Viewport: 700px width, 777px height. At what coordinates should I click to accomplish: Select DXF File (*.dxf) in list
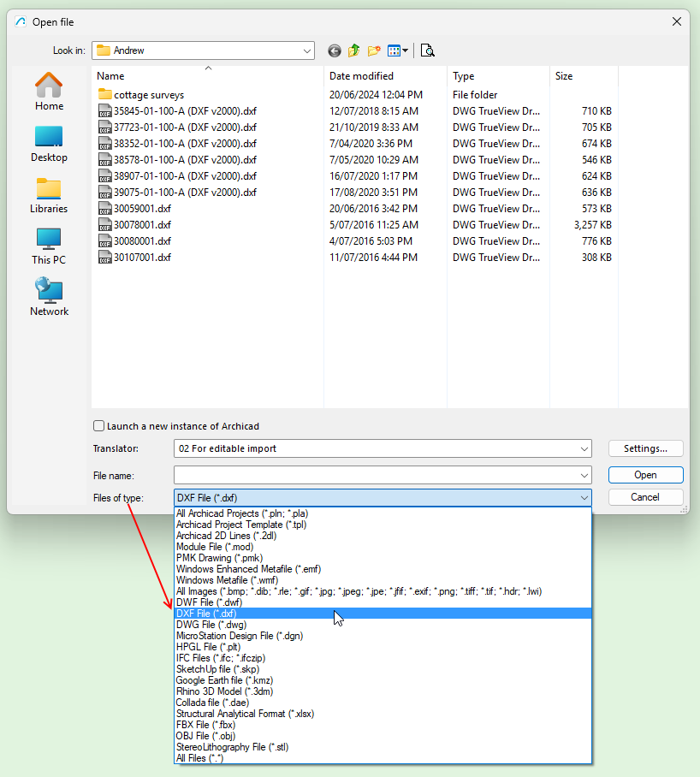coord(383,614)
